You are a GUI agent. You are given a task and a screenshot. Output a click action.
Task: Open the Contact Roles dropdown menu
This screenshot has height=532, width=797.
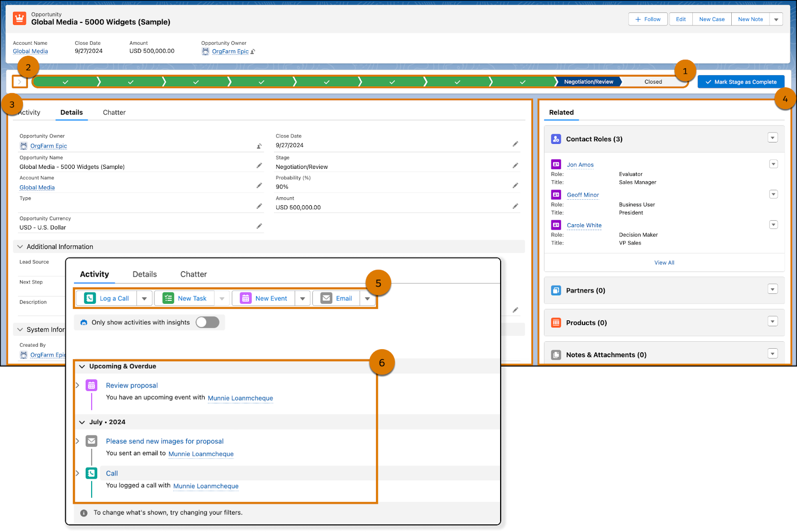click(x=773, y=137)
